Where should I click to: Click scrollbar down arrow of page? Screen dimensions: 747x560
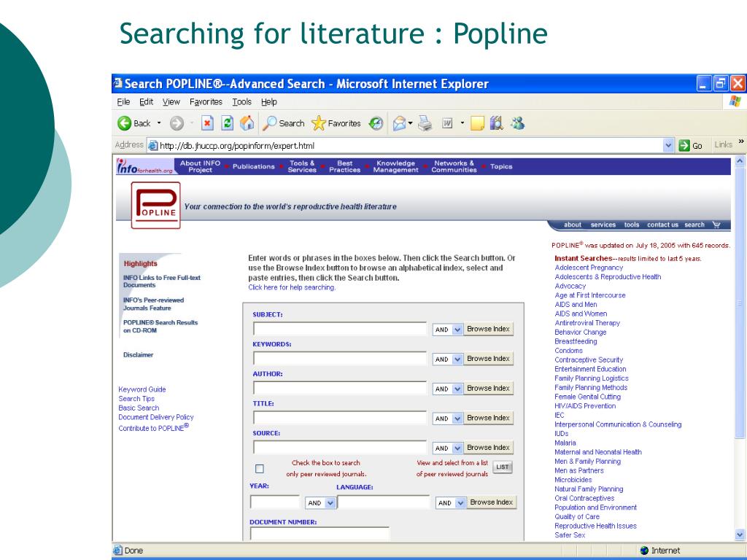(740, 534)
